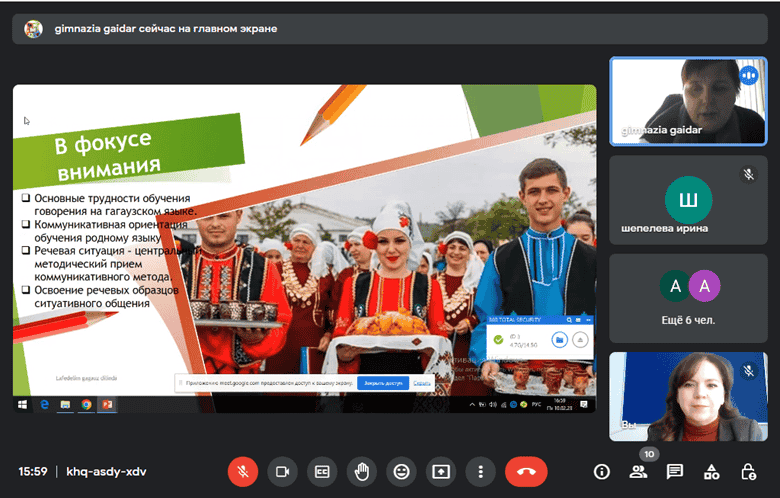This screenshot has width=780, height=498.
Task: Unmute the microphone in the call bar
Action: coord(242,470)
